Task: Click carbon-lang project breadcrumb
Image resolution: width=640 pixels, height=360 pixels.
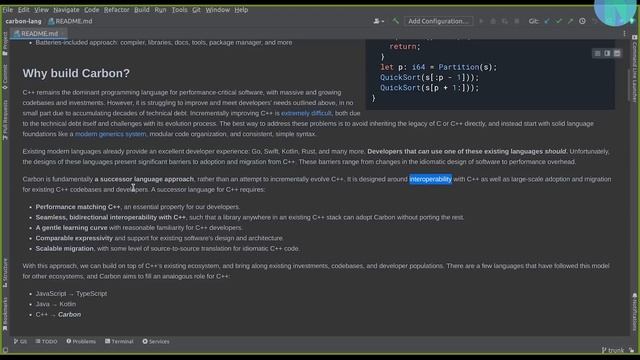Action: pos(23,21)
